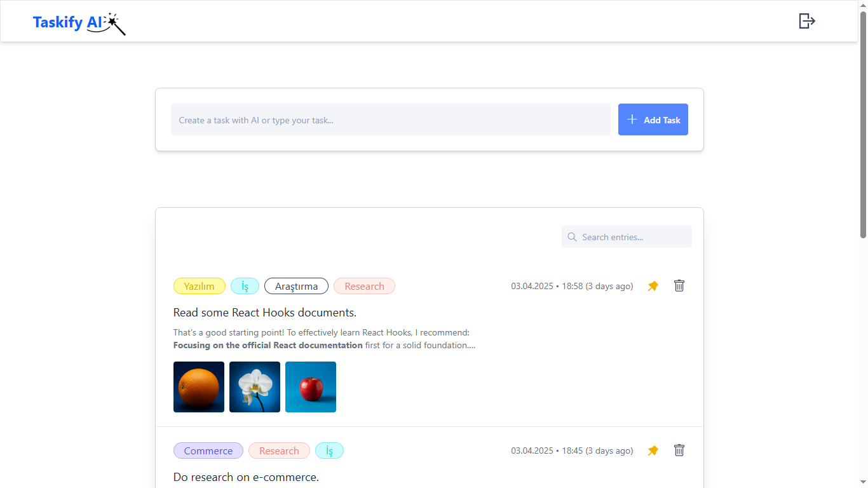This screenshot has width=868, height=488.
Task: Open the red apple thumbnail
Action: [x=311, y=387]
